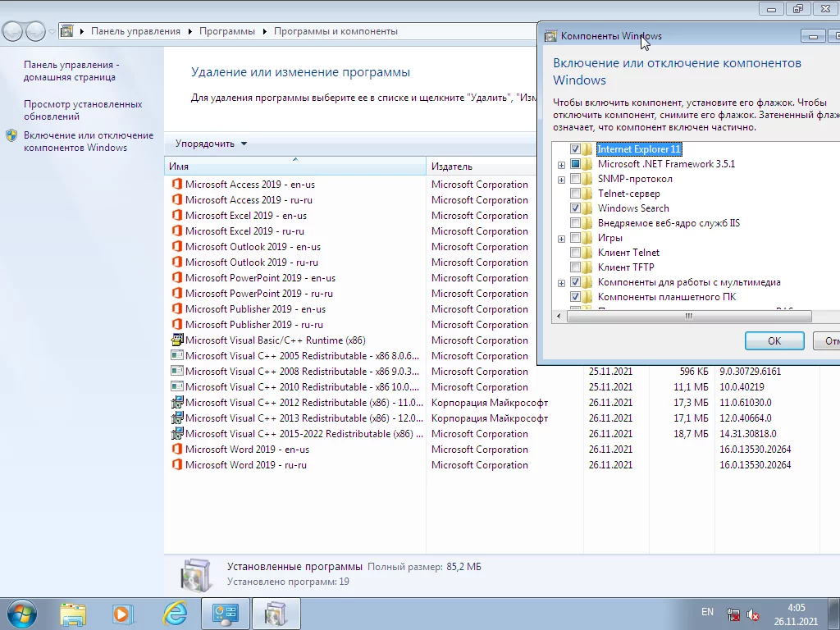
Task: Go to Программы breadcrumb
Action: [x=227, y=31]
